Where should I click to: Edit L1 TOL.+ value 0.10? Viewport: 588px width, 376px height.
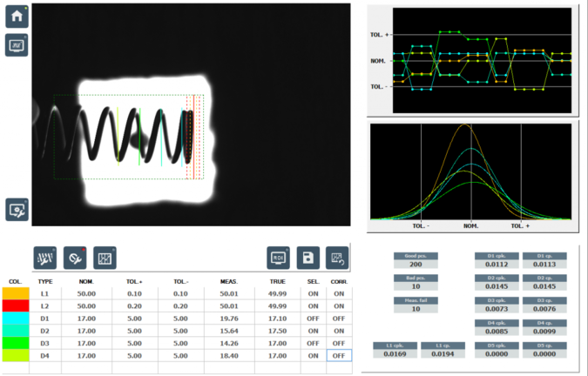[x=135, y=293]
